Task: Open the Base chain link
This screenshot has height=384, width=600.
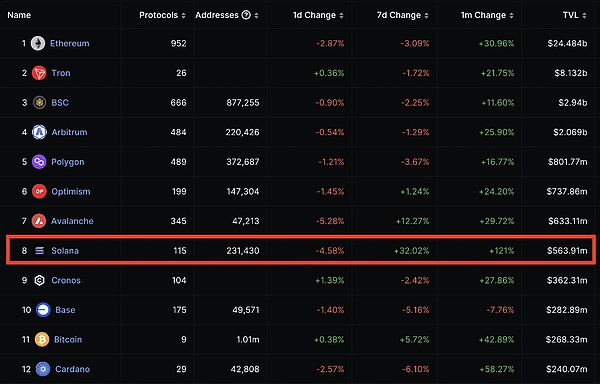Action: (x=65, y=310)
